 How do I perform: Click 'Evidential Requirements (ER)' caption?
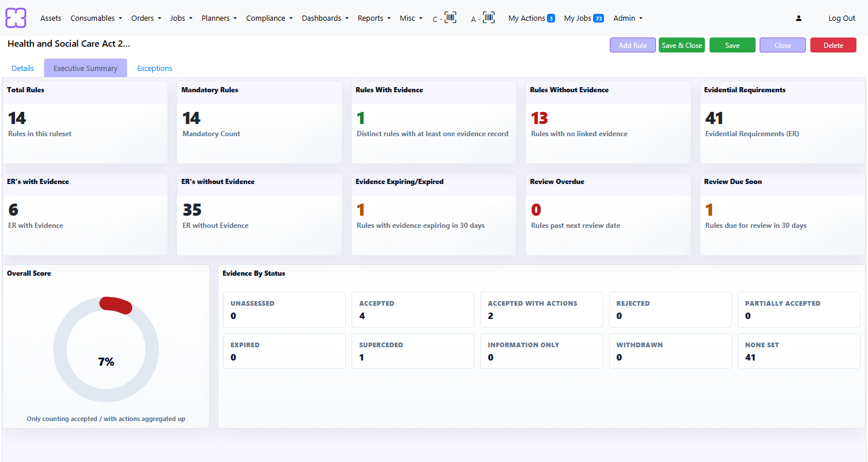(752, 134)
